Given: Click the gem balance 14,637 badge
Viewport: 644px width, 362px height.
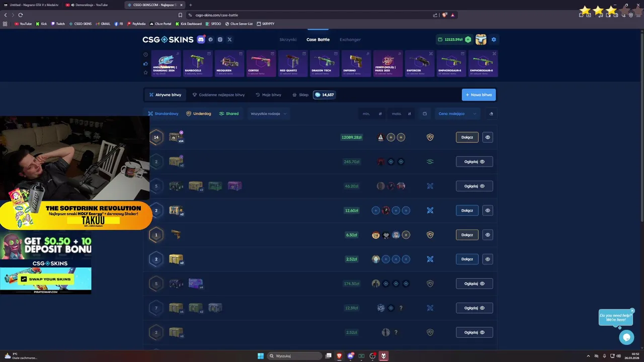Looking at the screenshot, I should 324,95.
